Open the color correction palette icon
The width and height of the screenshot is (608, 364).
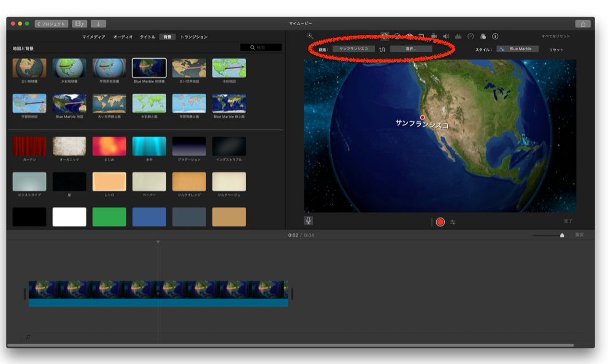[409, 36]
